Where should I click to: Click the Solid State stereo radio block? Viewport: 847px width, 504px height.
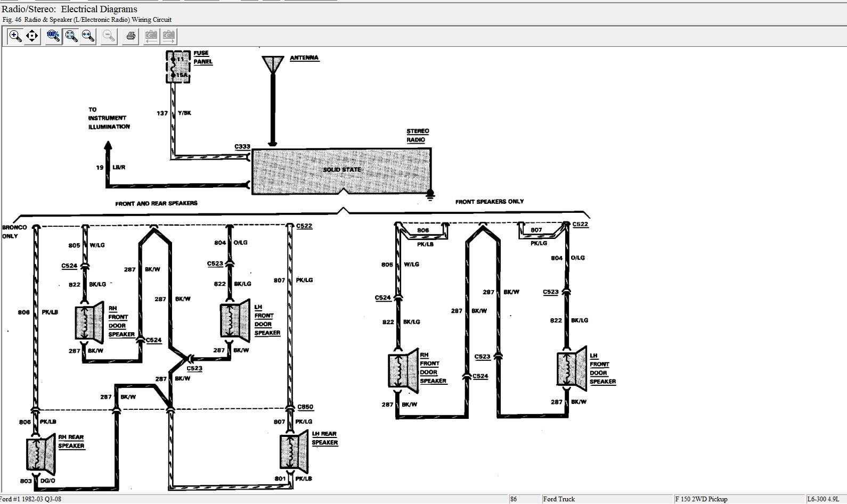[x=341, y=171]
